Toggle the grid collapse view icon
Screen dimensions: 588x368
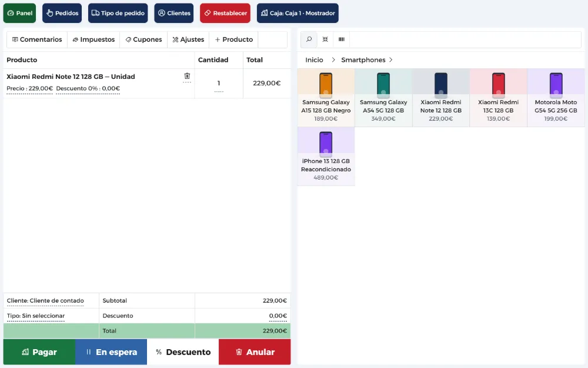325,39
